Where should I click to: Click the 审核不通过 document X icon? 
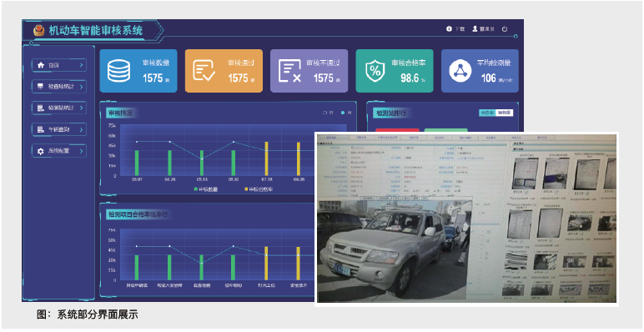[290, 71]
